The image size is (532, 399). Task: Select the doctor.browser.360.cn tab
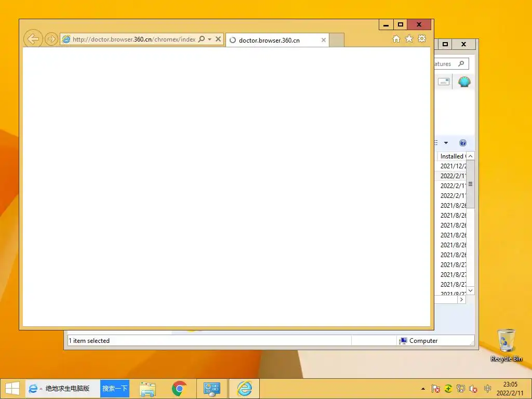tap(277, 40)
